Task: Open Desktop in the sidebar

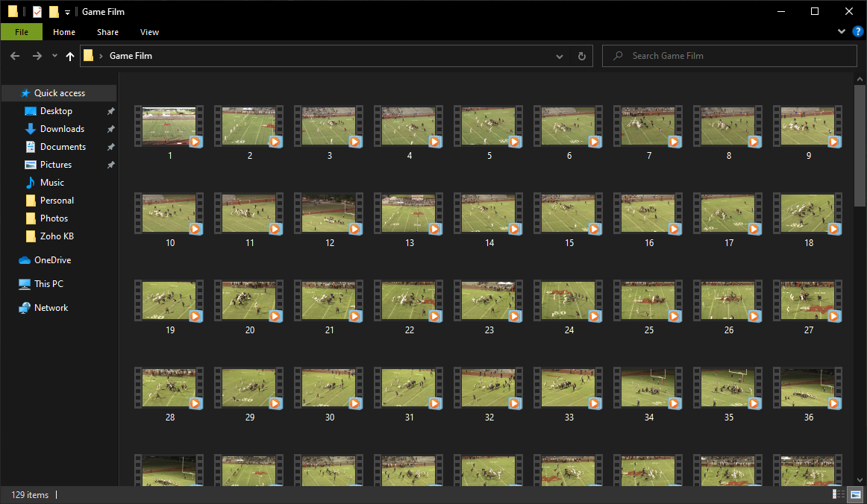Action: tap(56, 111)
